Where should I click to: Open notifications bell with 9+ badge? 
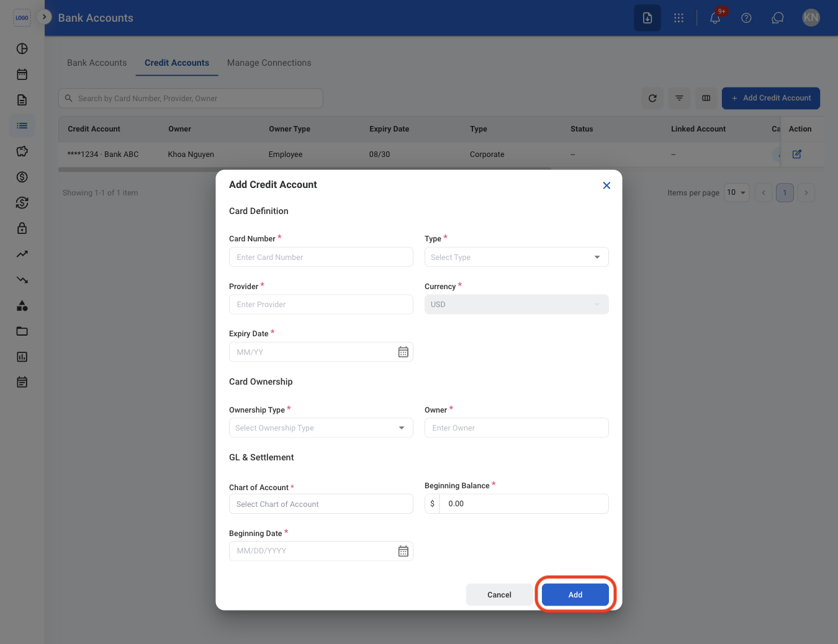tap(716, 18)
